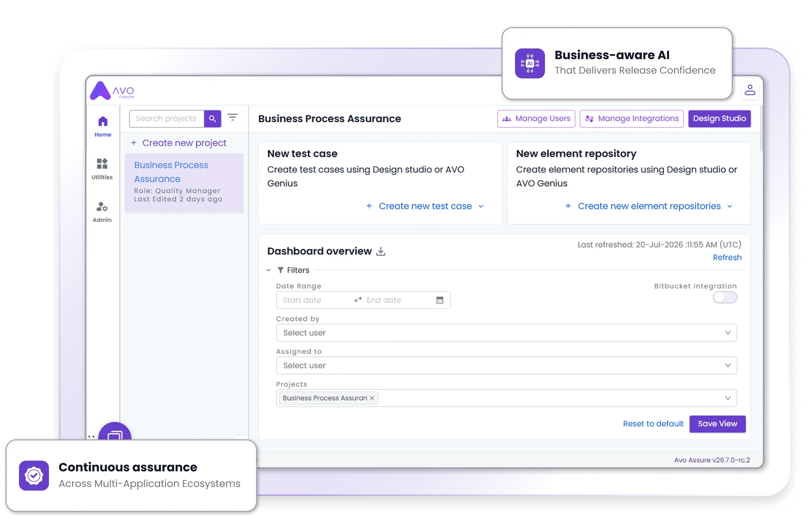This screenshot has height=530, width=812.
Task: Click Role: Quality Manager text
Action: (x=177, y=191)
